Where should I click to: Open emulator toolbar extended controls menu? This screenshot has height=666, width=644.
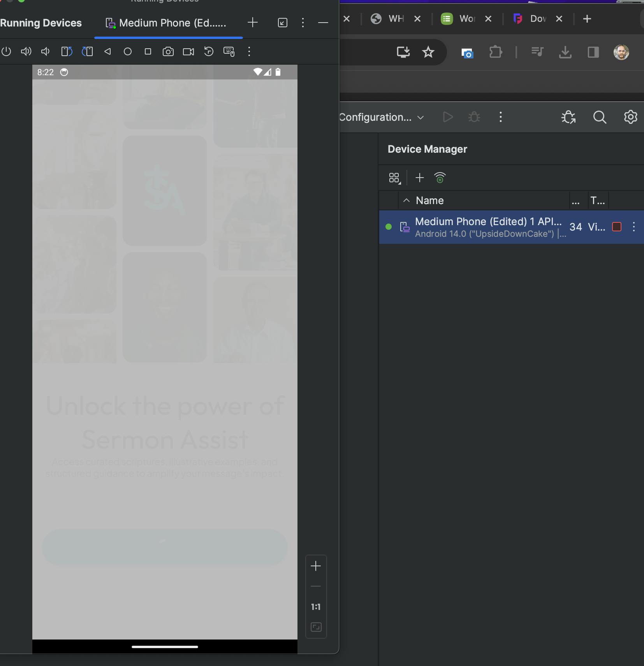[x=249, y=51]
